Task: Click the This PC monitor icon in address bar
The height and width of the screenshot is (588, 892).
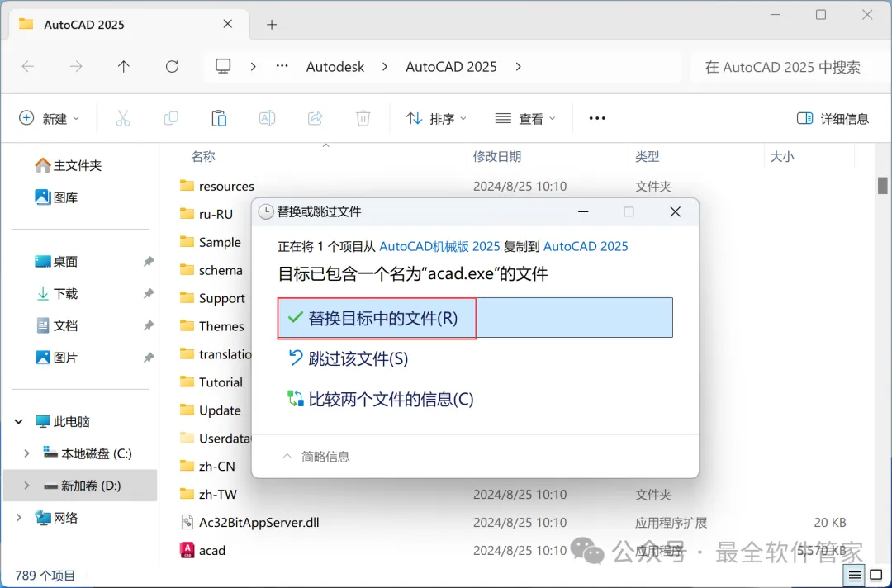Action: tap(223, 67)
